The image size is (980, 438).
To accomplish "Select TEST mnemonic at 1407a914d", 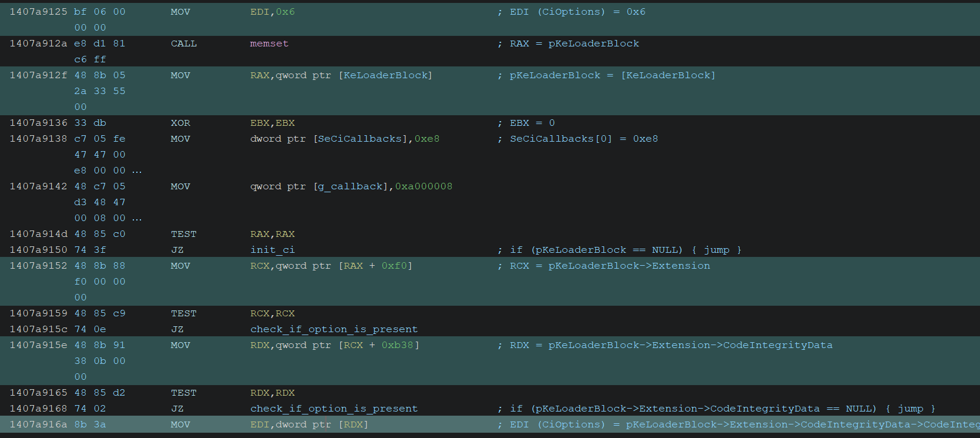I will point(184,234).
